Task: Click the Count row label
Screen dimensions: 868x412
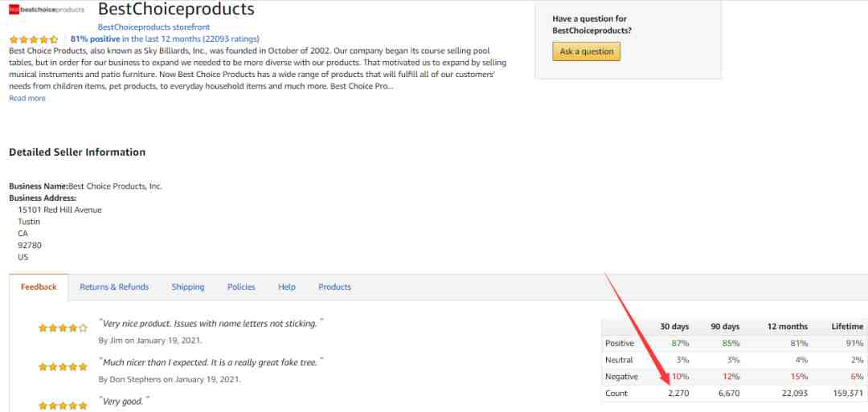Action: (616, 394)
